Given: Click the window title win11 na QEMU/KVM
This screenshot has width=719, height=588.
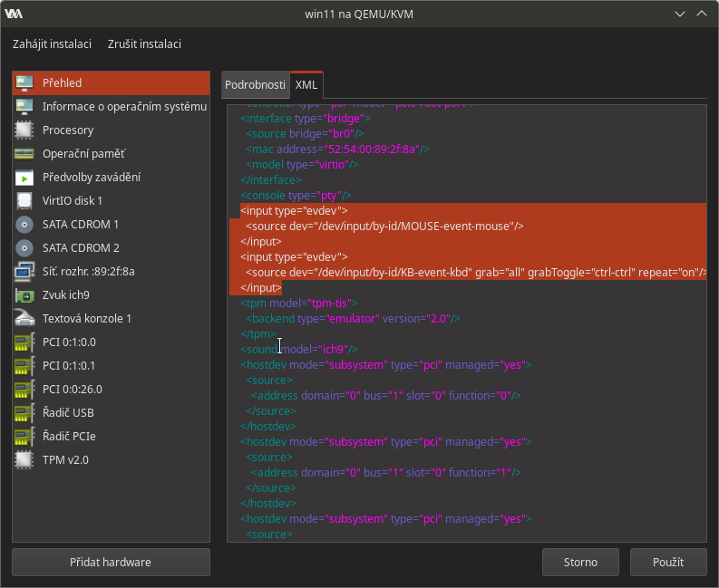Looking at the screenshot, I should [359, 14].
